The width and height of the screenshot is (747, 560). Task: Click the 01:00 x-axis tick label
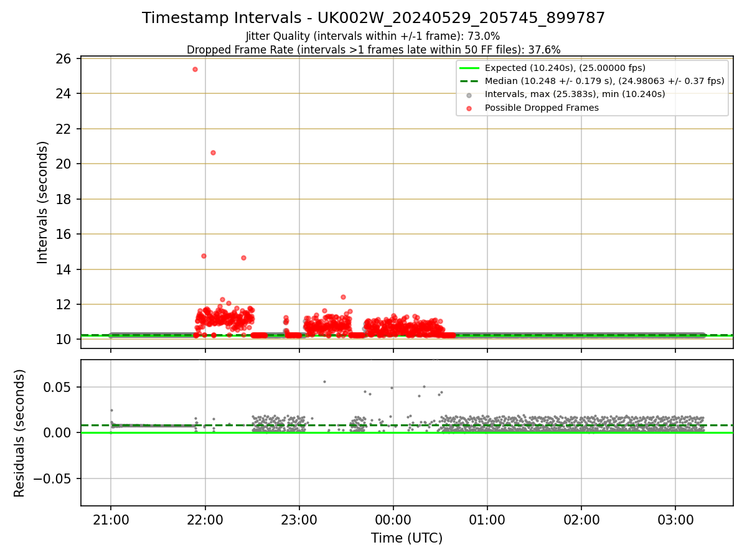click(487, 519)
